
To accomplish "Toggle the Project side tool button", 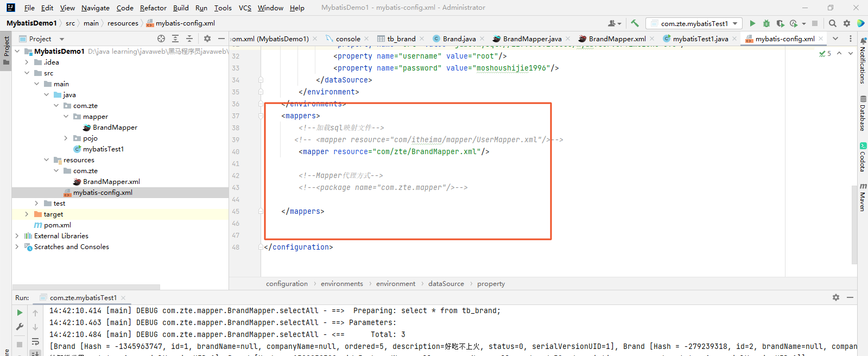I will pyautogui.click(x=6, y=50).
